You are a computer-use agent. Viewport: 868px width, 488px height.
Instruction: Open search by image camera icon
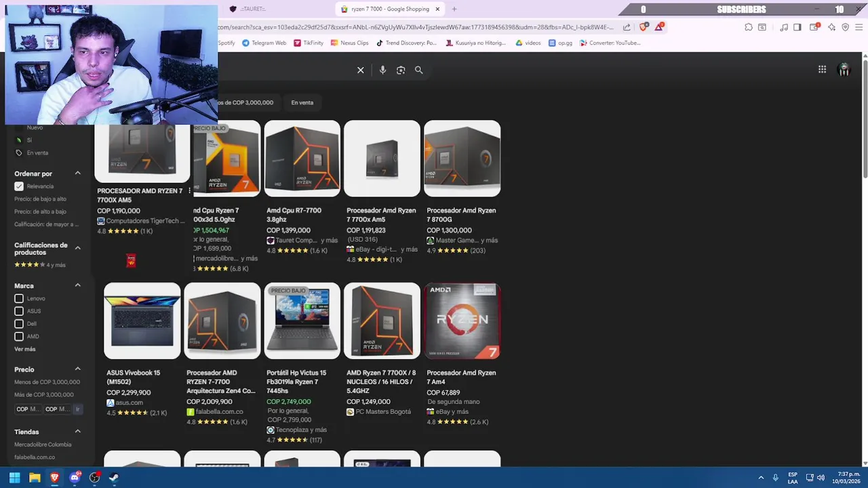pos(401,70)
